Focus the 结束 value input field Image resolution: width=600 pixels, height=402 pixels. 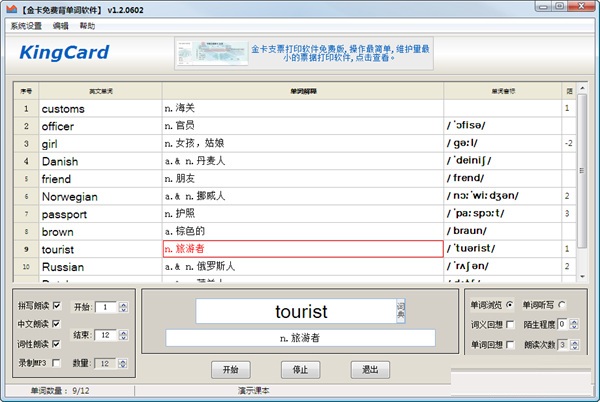tap(107, 335)
